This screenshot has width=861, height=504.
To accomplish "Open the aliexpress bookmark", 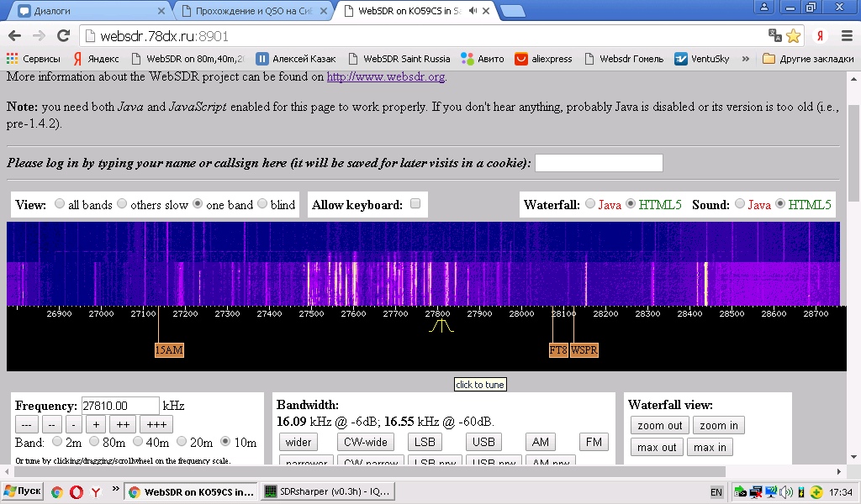I will 543,59.
